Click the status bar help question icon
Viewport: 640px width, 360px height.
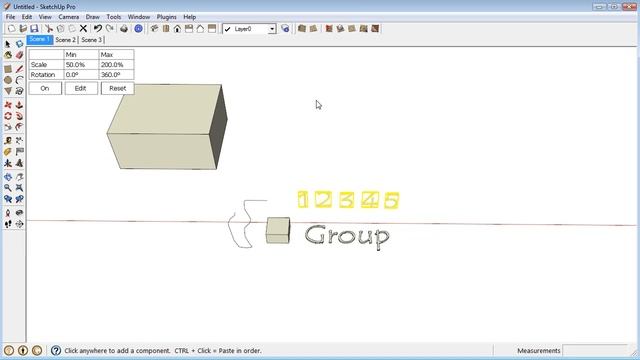(56, 350)
